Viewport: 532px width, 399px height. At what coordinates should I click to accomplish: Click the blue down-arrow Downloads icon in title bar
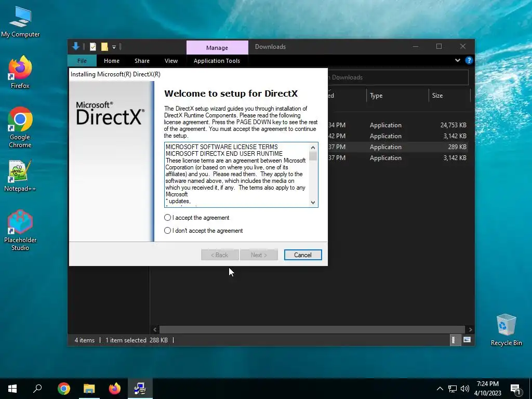pos(76,46)
